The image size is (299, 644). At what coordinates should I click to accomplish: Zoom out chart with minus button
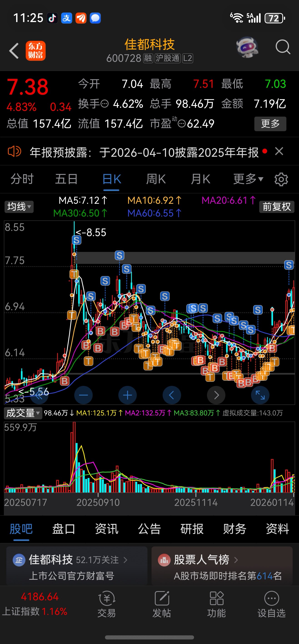pyautogui.click(x=83, y=395)
